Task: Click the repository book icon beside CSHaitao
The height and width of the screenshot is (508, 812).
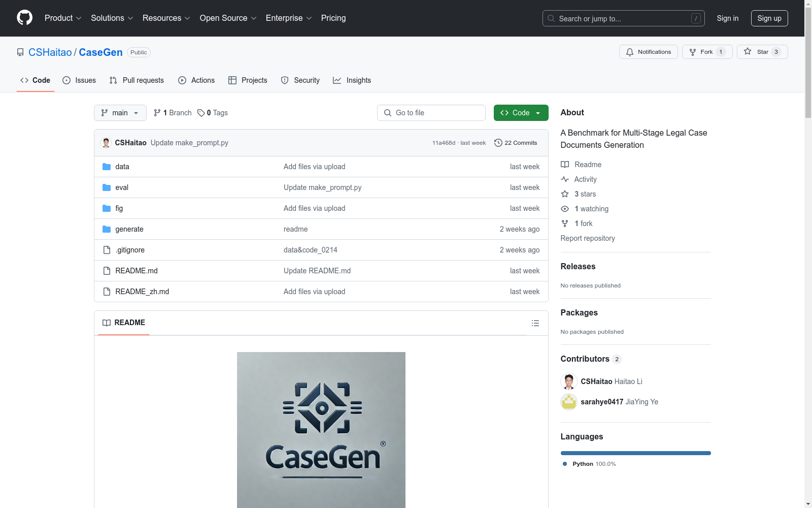Action: pos(20,52)
